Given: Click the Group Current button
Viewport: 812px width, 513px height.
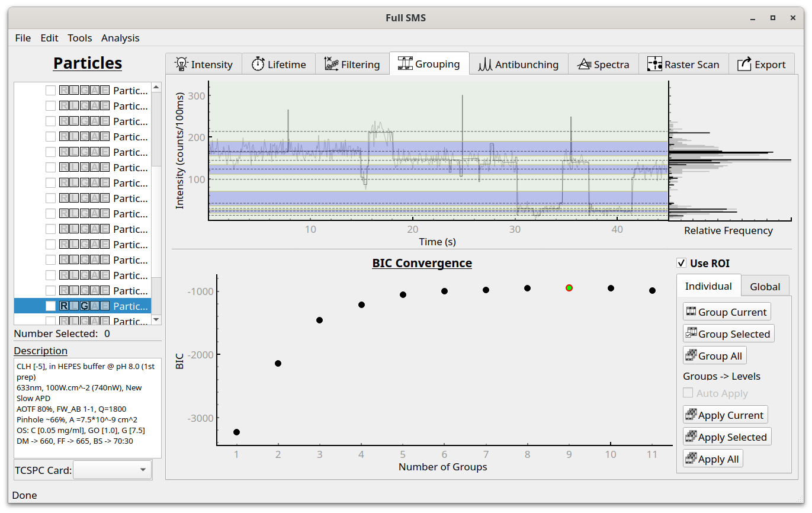Looking at the screenshot, I should pyautogui.click(x=726, y=312).
